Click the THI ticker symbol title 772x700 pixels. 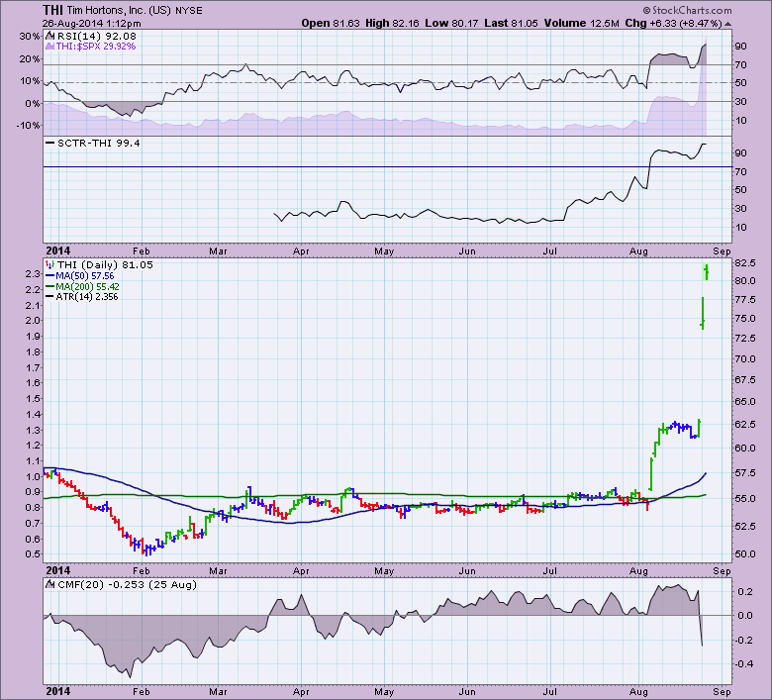[x=52, y=10]
